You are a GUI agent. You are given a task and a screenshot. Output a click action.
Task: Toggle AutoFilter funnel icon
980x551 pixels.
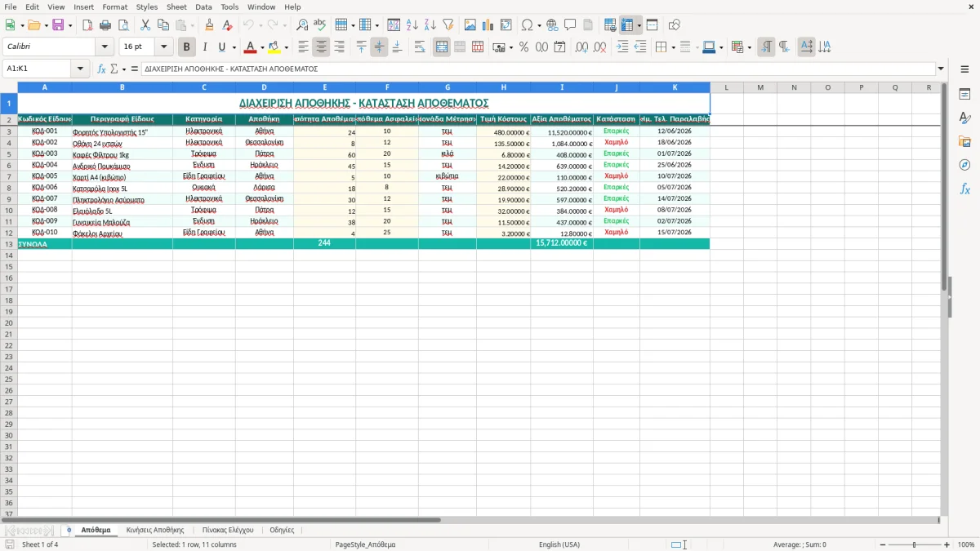448,25
